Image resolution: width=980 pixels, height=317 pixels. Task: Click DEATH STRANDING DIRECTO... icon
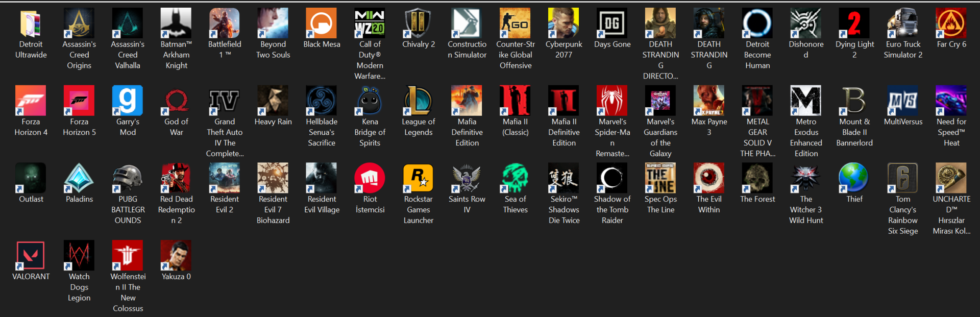pos(660,23)
